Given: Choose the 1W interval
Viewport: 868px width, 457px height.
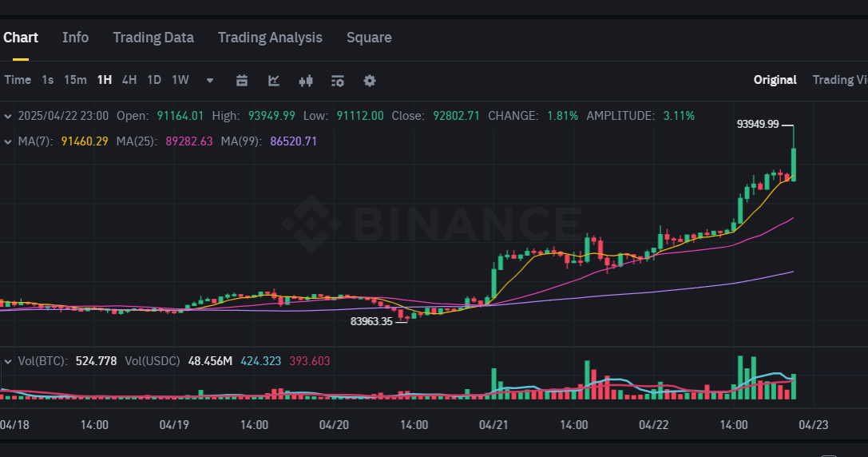Looking at the screenshot, I should [180, 80].
